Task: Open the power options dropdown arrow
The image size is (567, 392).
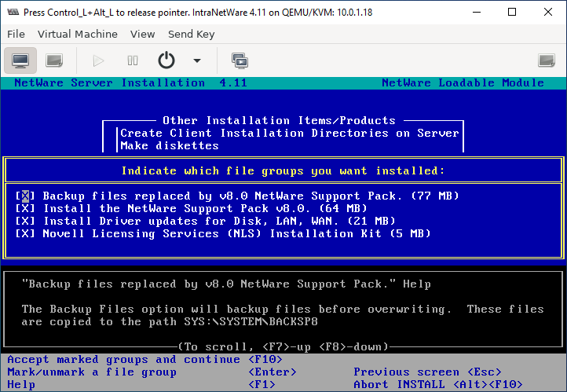Action: (x=197, y=60)
